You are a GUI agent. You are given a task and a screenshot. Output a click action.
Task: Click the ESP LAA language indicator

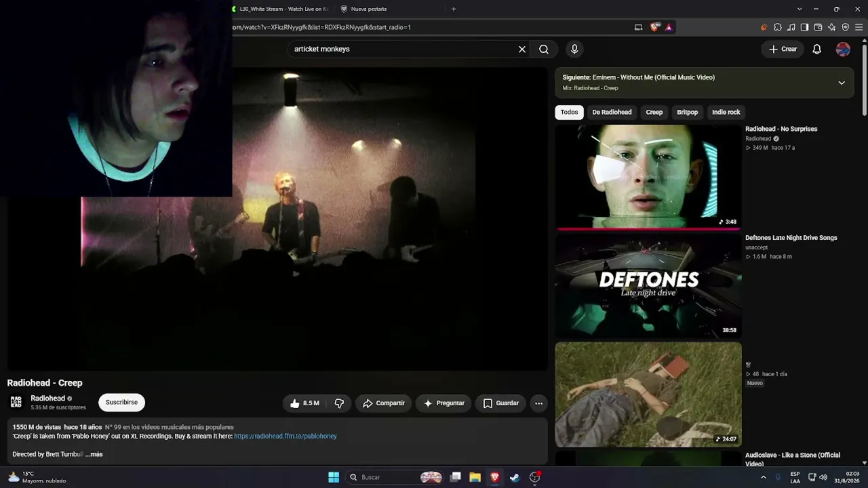point(795,477)
